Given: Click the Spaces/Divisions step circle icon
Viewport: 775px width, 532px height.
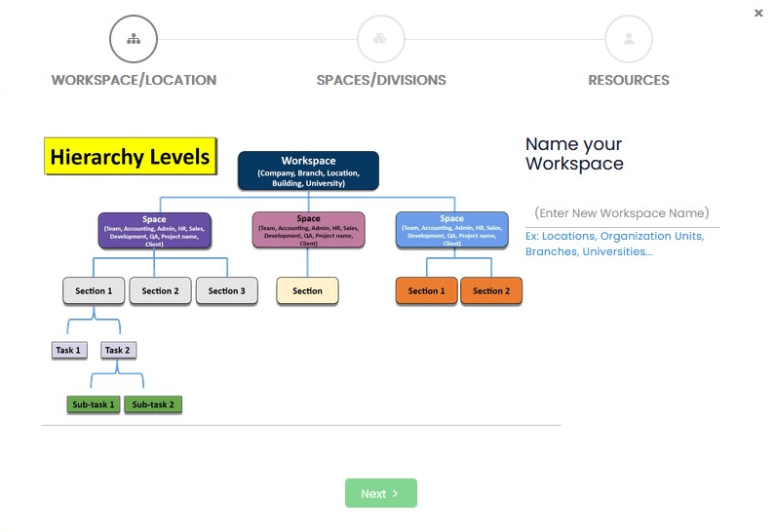Looking at the screenshot, I should coord(380,39).
